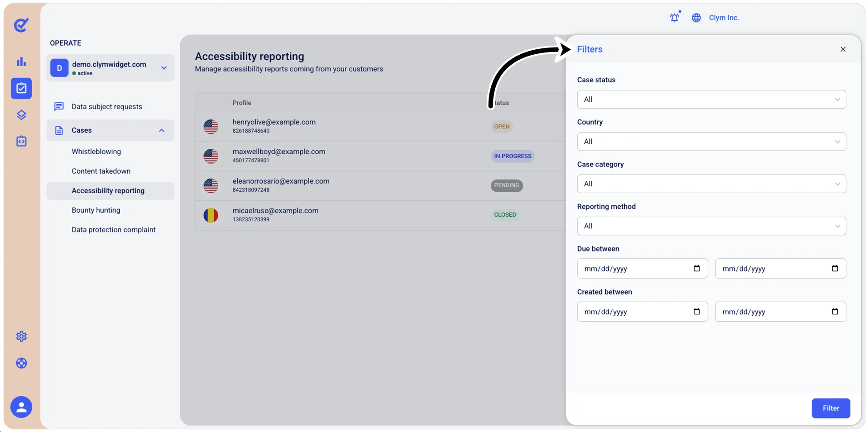Open the code clipboard sidebar icon
Image resolution: width=868 pixels, height=432 pixels.
pos(21,142)
